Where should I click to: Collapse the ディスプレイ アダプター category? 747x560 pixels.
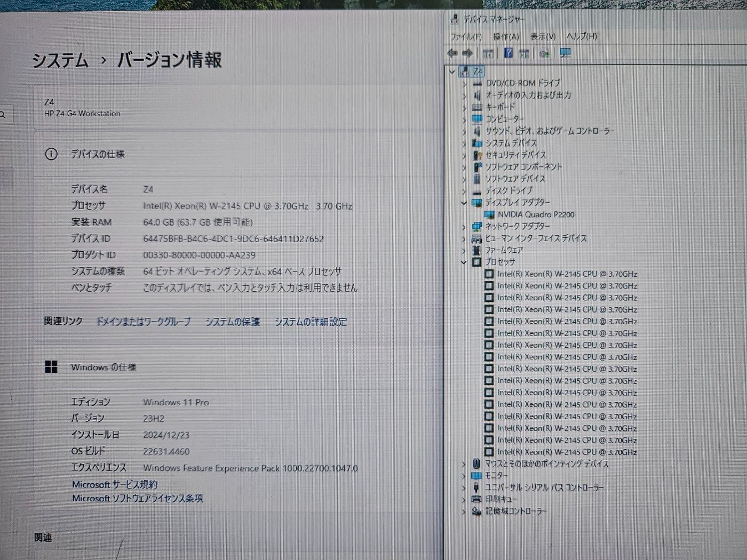coord(464,203)
